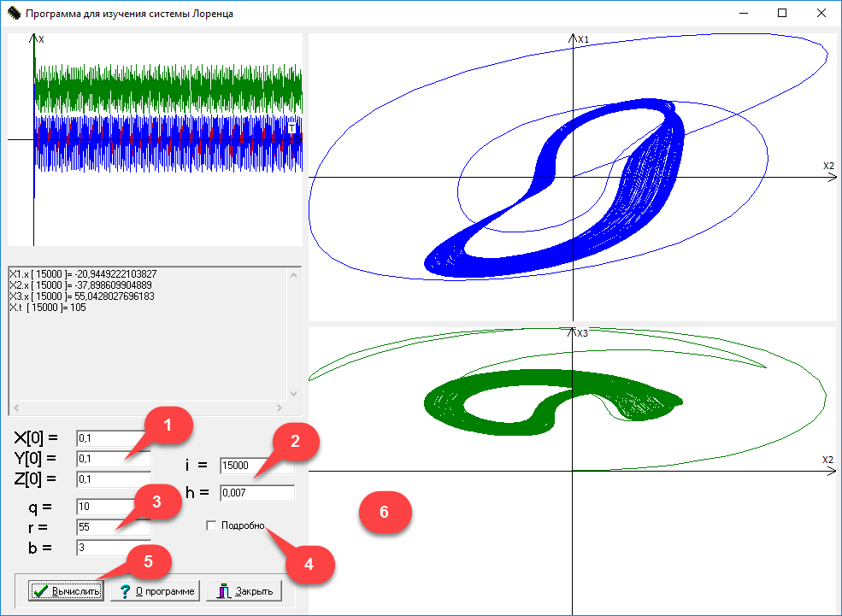The width and height of the screenshot is (842, 616).
Task: Click the output log's scroll down arrow
Action: pyautogui.click(x=295, y=394)
